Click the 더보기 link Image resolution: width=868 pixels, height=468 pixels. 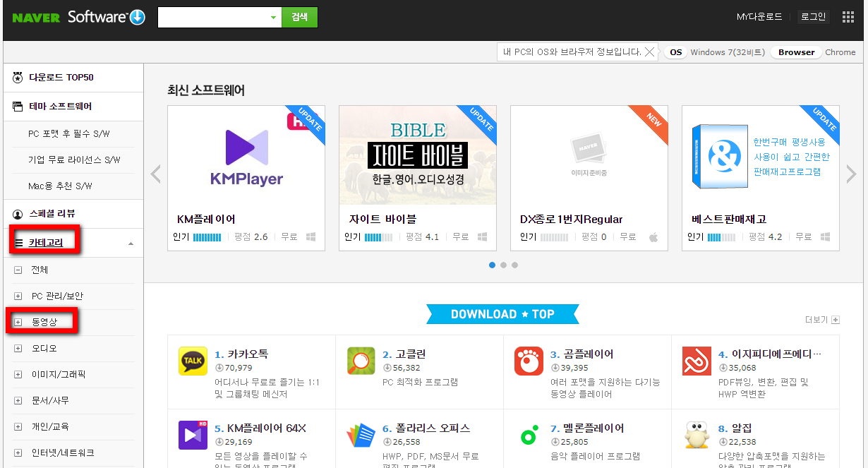816,320
